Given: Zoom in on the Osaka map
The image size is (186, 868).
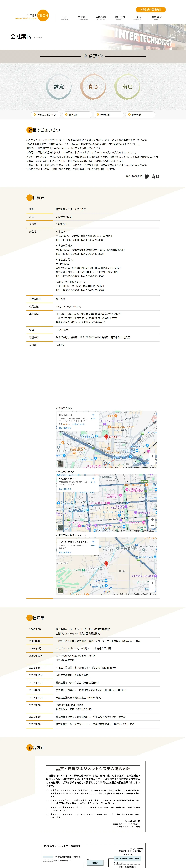Looking at the screenshot, I should (152, 456).
